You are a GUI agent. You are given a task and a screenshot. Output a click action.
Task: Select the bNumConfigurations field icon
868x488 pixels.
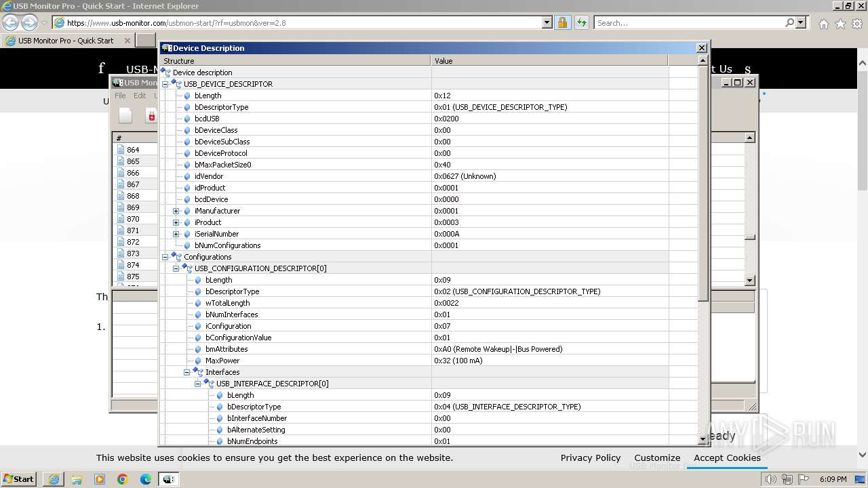pyautogui.click(x=187, y=245)
